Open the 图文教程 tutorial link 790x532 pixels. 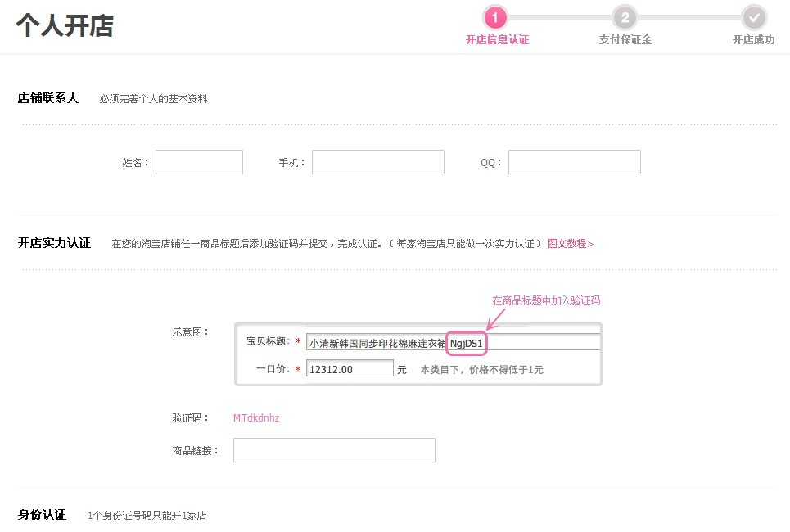(x=570, y=244)
